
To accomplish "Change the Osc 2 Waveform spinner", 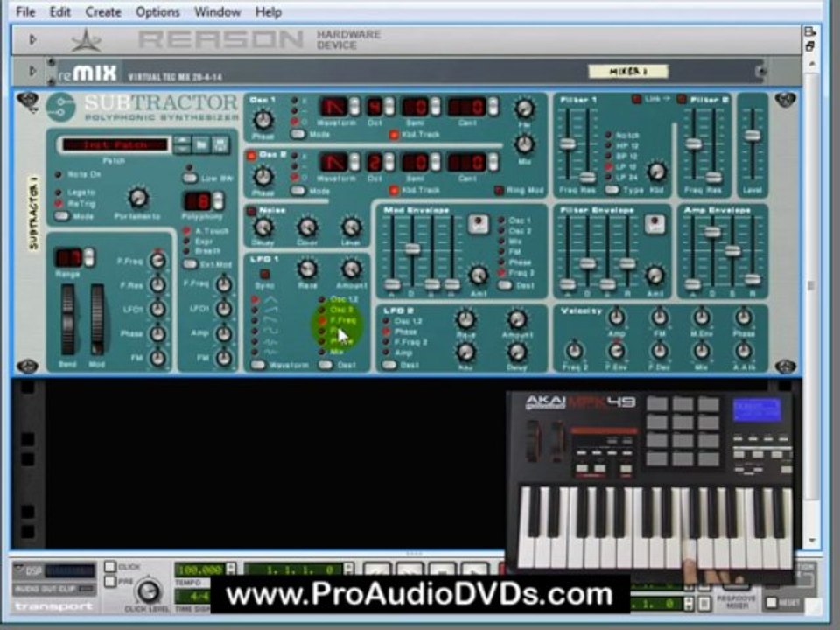I will click(x=354, y=162).
